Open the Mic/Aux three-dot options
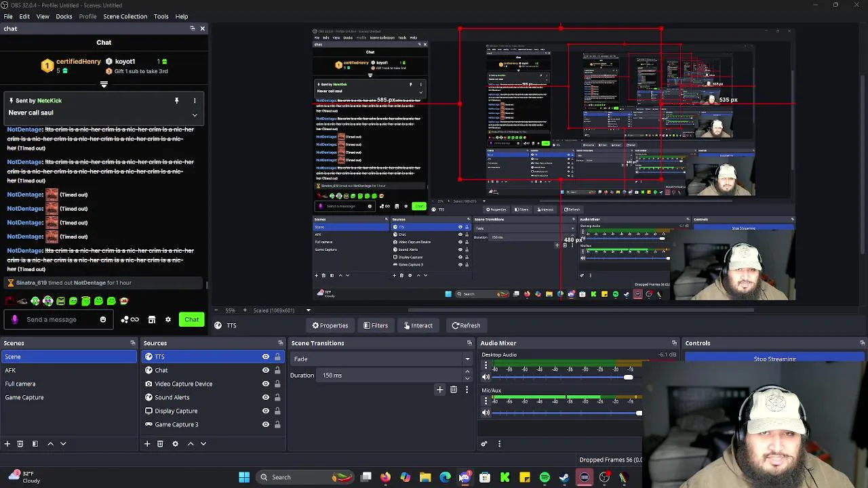This screenshot has width=868, height=488. click(x=486, y=401)
